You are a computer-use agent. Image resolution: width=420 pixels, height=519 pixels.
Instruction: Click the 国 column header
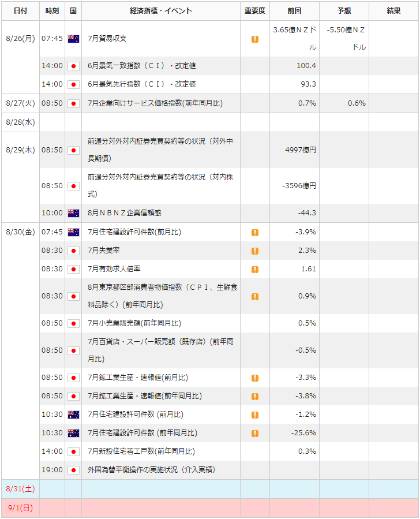click(73, 11)
